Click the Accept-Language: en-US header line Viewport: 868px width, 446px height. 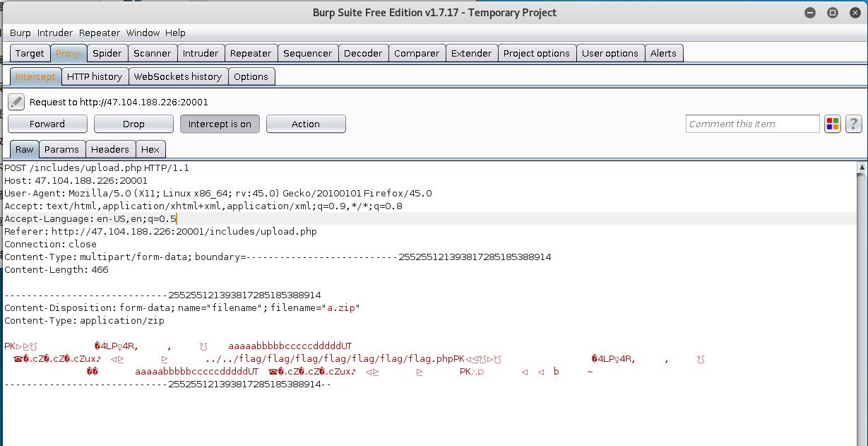90,219
